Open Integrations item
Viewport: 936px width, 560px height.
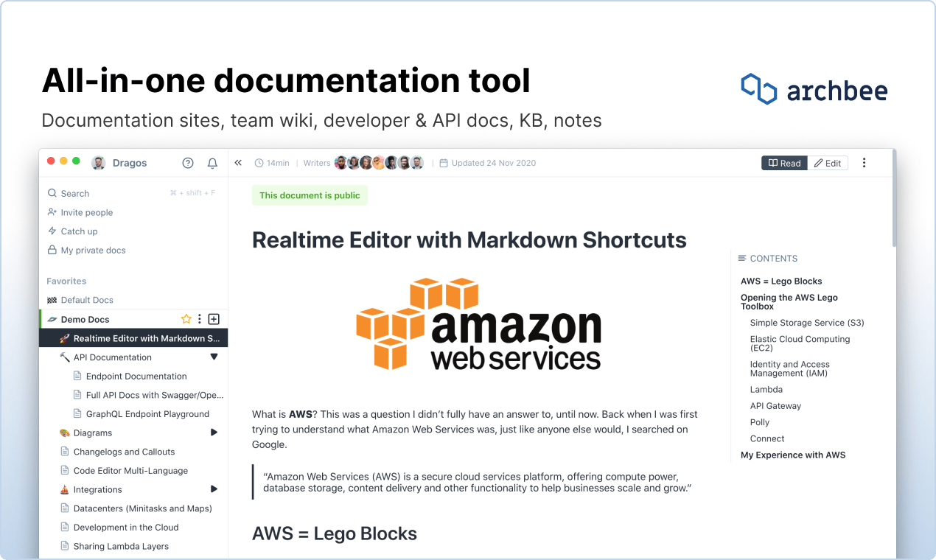[x=98, y=490]
